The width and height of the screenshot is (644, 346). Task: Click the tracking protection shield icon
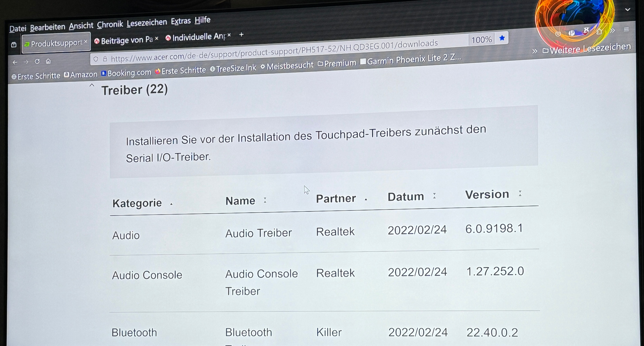[96, 59]
